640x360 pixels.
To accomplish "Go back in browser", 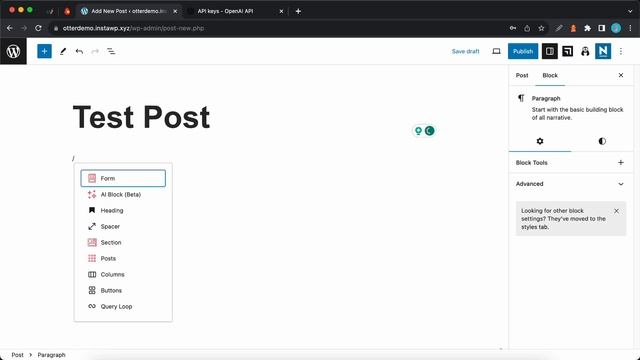I will [x=10, y=28].
